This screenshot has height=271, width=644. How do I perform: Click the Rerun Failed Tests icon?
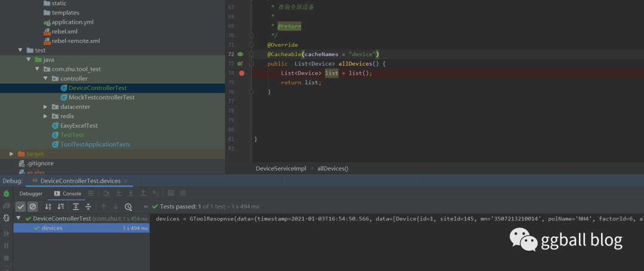click(6, 205)
